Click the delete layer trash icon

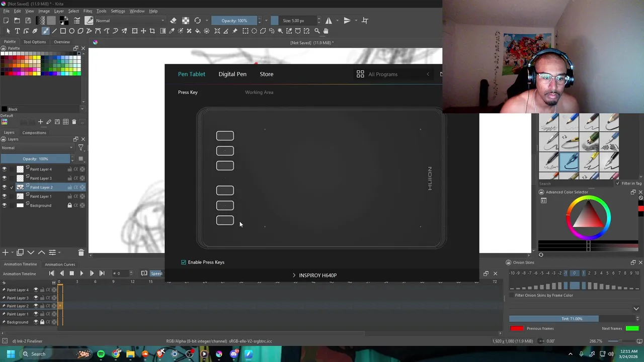(81, 252)
